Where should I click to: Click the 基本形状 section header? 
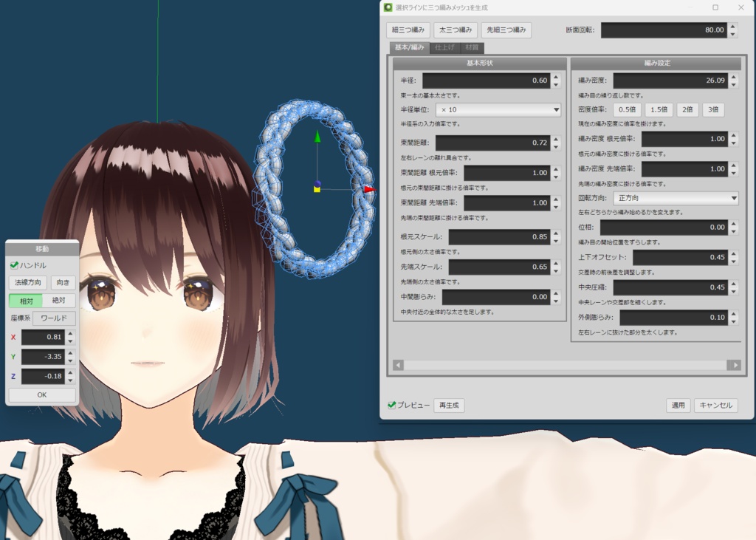tap(480, 64)
